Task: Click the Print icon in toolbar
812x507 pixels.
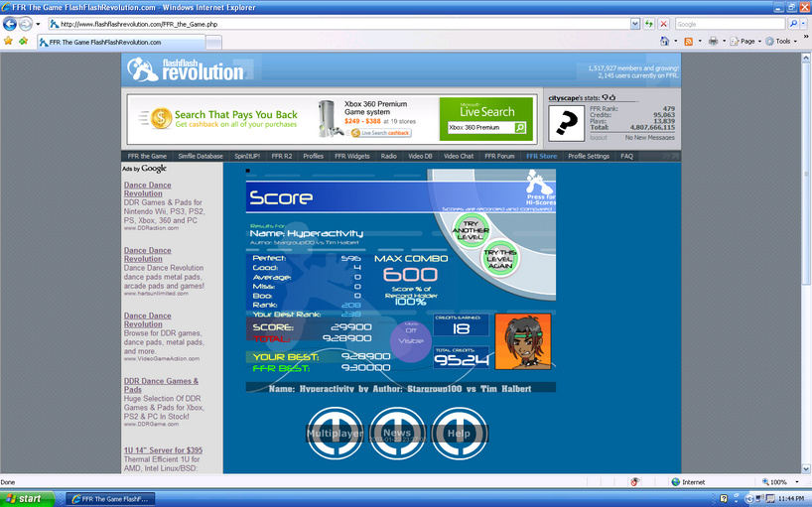Action: 713,41
